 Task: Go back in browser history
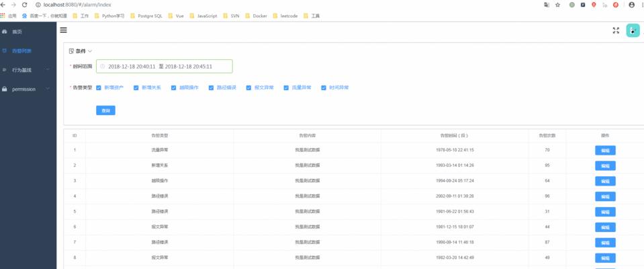tap(3, 5)
